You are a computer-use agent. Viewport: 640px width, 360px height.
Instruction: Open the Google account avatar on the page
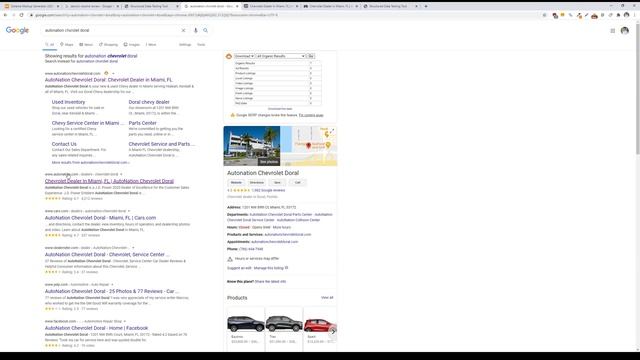click(x=624, y=31)
